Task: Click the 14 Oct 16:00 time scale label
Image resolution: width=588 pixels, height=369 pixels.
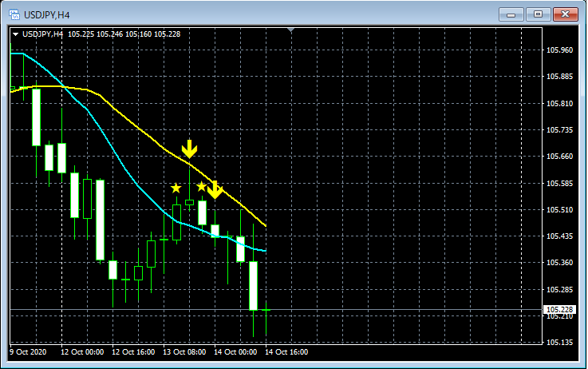Action: pyautogui.click(x=286, y=352)
